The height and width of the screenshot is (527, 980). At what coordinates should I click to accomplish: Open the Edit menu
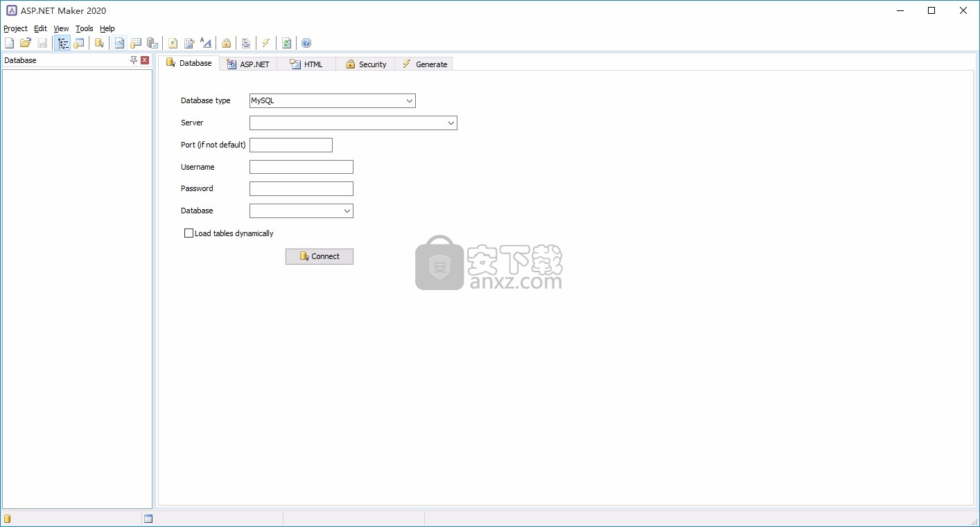coord(40,28)
